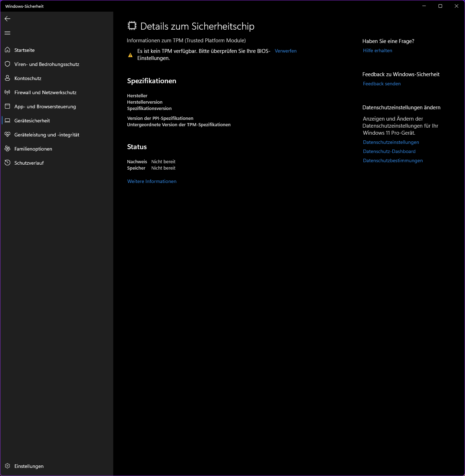465x476 pixels.
Task: Open the Viren- und Bedrohungsschutz shield icon
Action: tap(7, 64)
